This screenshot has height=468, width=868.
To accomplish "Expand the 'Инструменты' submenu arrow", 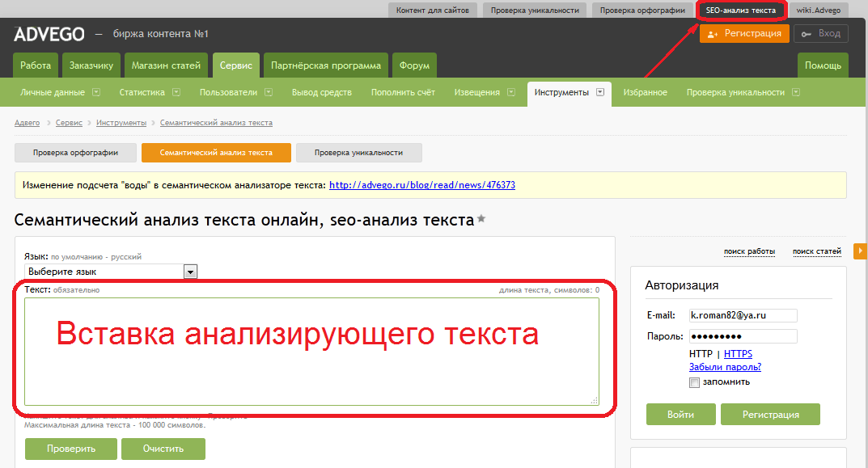I will (600, 92).
